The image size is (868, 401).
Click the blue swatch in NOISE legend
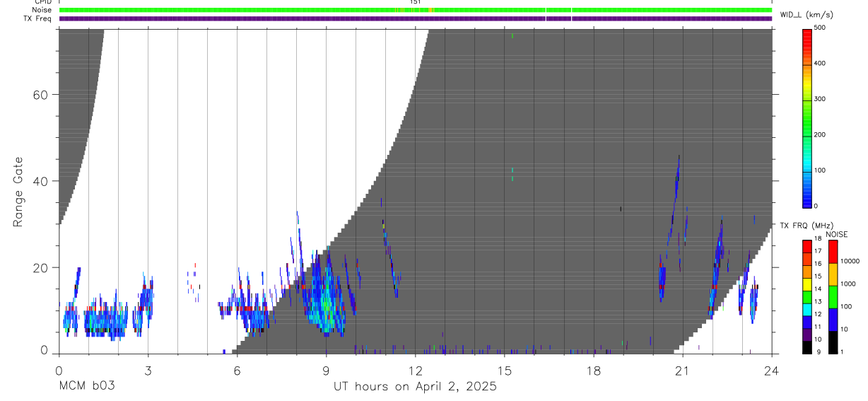(832, 318)
